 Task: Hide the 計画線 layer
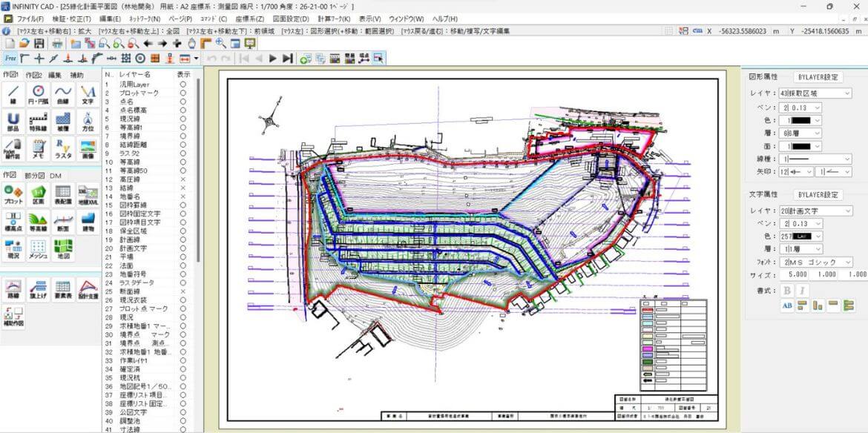(183, 240)
